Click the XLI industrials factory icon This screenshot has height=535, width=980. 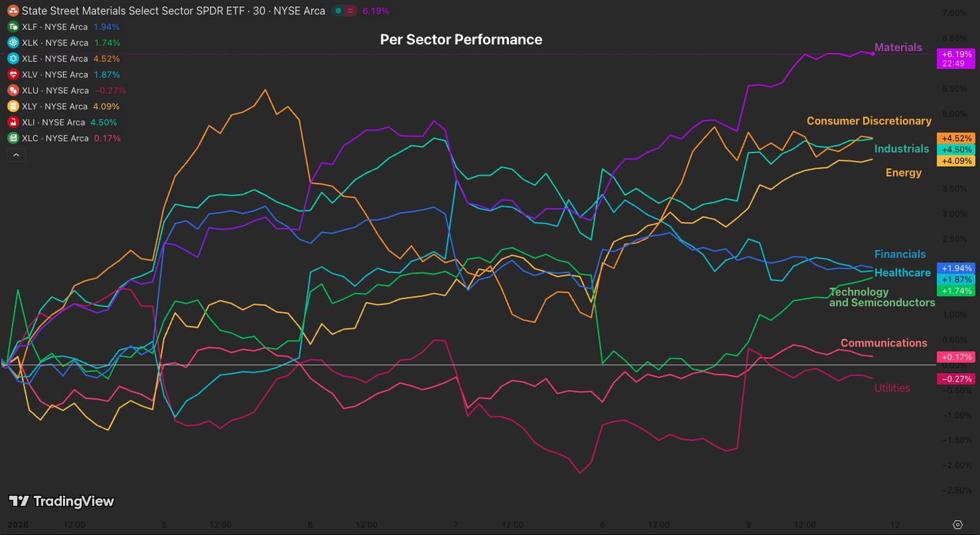pos(13,122)
